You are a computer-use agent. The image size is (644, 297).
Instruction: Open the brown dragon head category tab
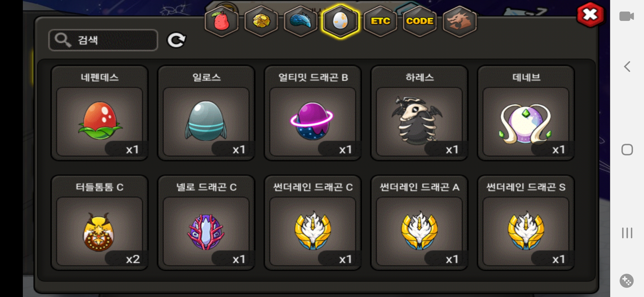[x=459, y=21]
